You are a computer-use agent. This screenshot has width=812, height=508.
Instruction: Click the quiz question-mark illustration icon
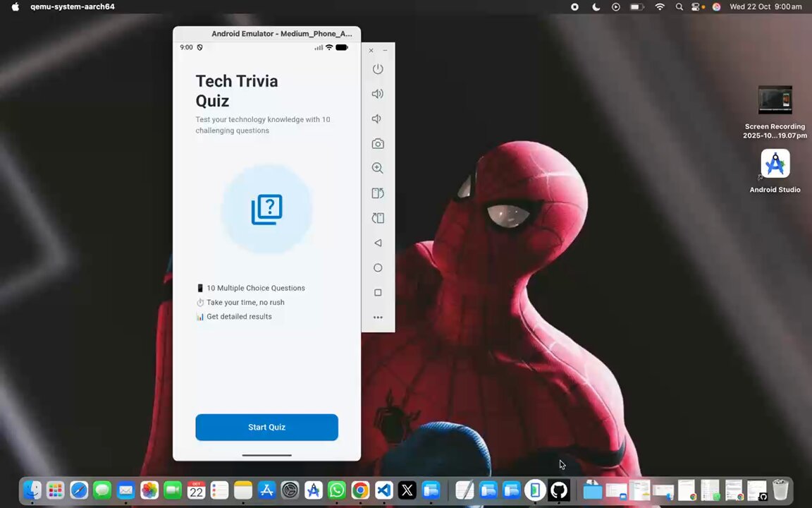click(x=266, y=210)
